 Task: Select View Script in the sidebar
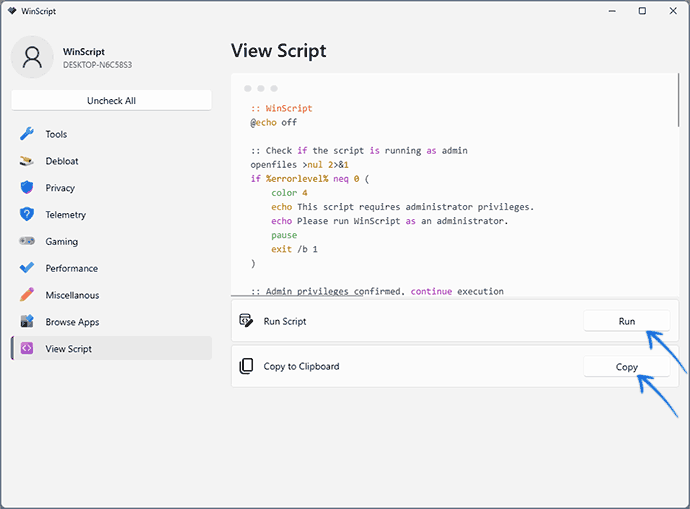click(x=111, y=348)
